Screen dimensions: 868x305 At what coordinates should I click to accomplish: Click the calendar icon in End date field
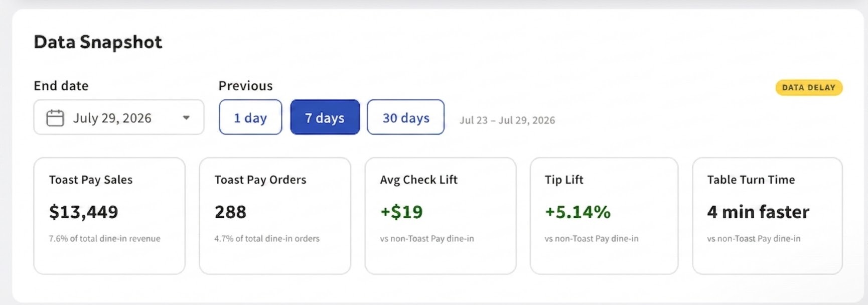(x=55, y=118)
